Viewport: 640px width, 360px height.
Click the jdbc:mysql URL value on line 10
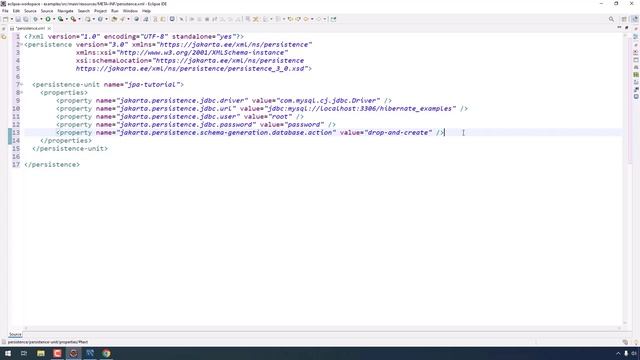click(360, 109)
